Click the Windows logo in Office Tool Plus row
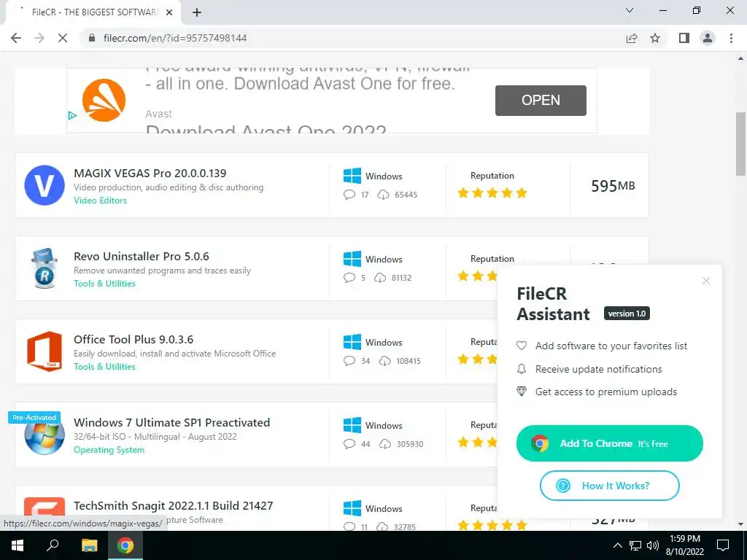The width and height of the screenshot is (747, 560). 352,342
